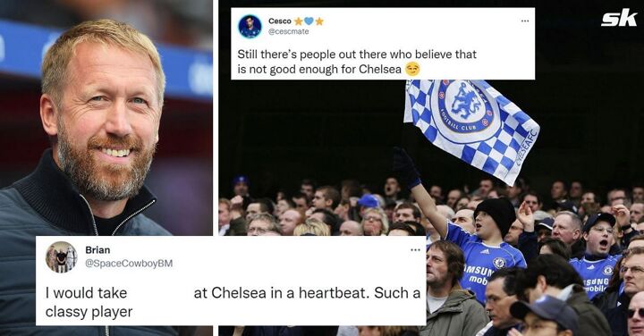Click the Samsung logo on the blue jersey

click(x=478, y=274)
